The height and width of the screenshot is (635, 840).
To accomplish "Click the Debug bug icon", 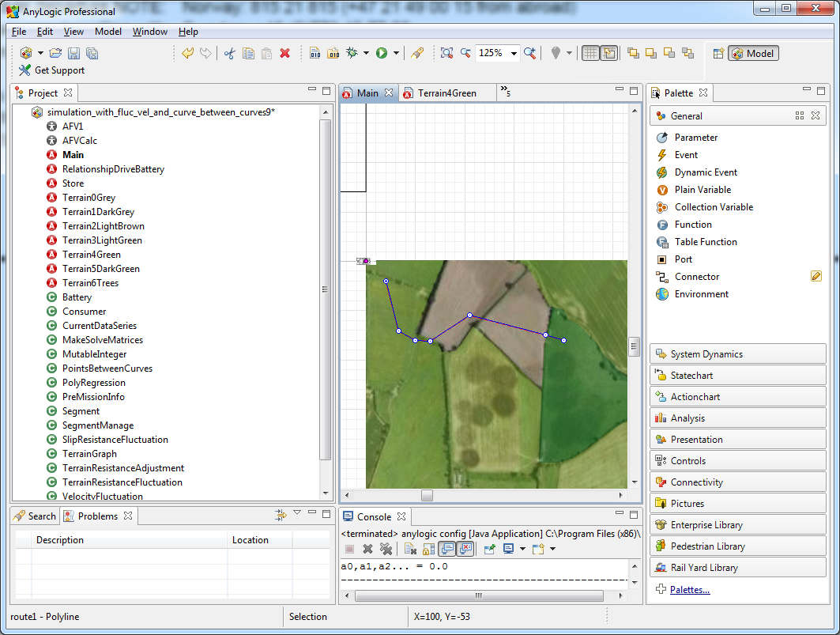I will [352, 52].
